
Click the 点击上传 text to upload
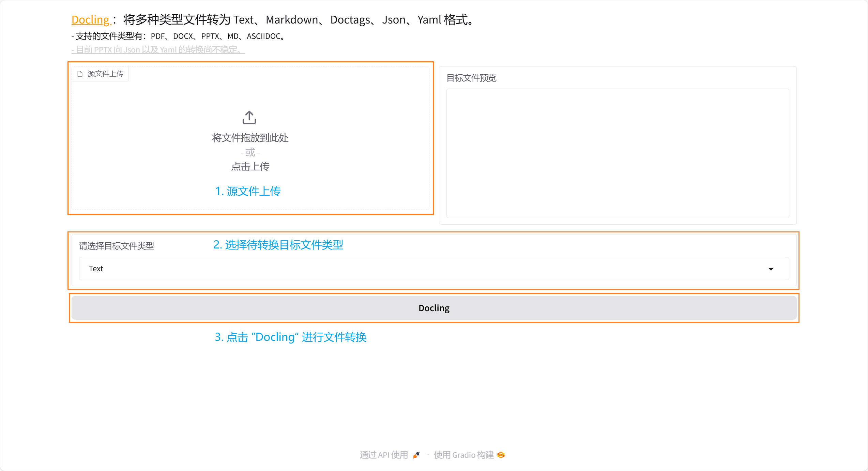[x=250, y=167]
